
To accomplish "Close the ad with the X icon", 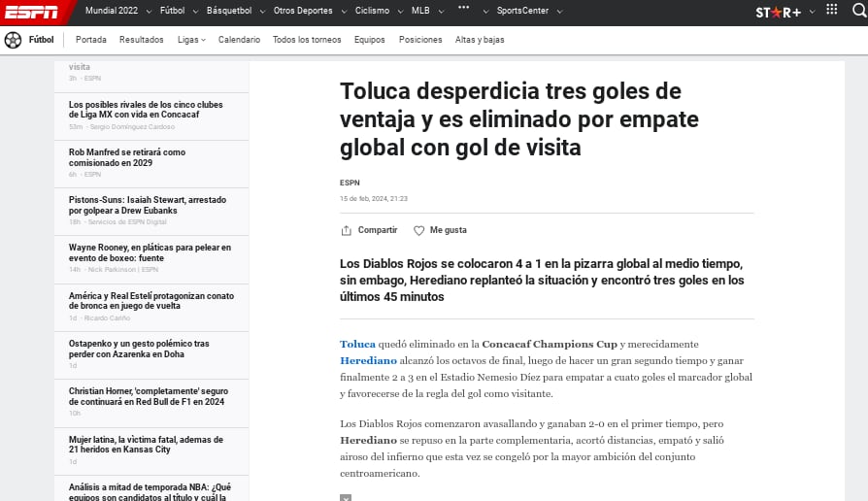I will pos(346,498).
